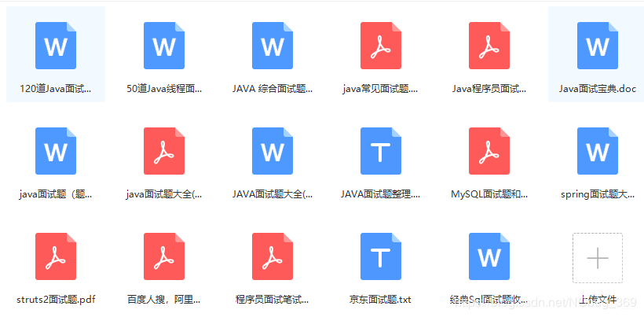644x317 pixels.
Task: Open the 百度人搜，阿里 PDF icon
Action: (164, 256)
